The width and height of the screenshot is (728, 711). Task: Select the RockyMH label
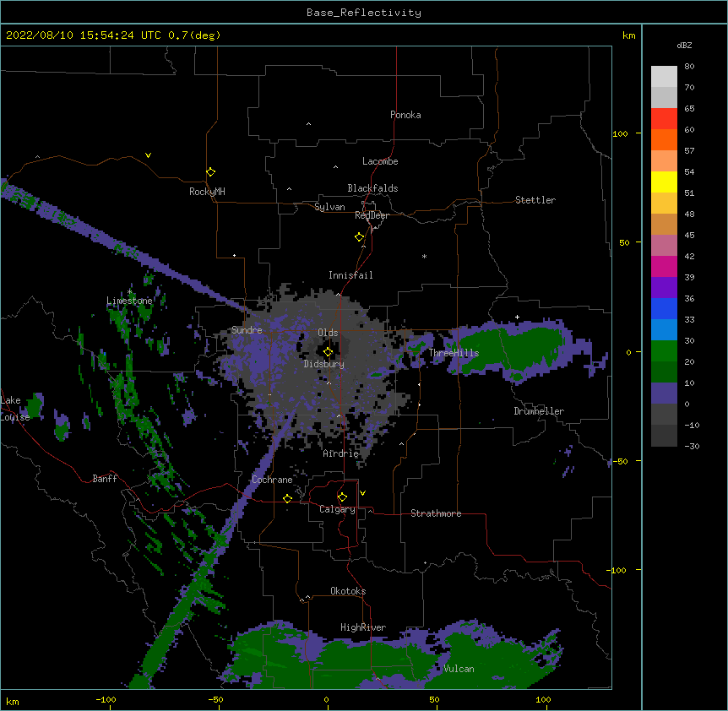pos(207,192)
